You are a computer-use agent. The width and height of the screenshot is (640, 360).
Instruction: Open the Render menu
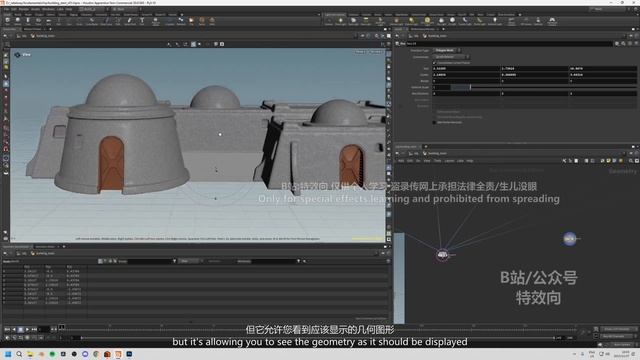point(24,9)
